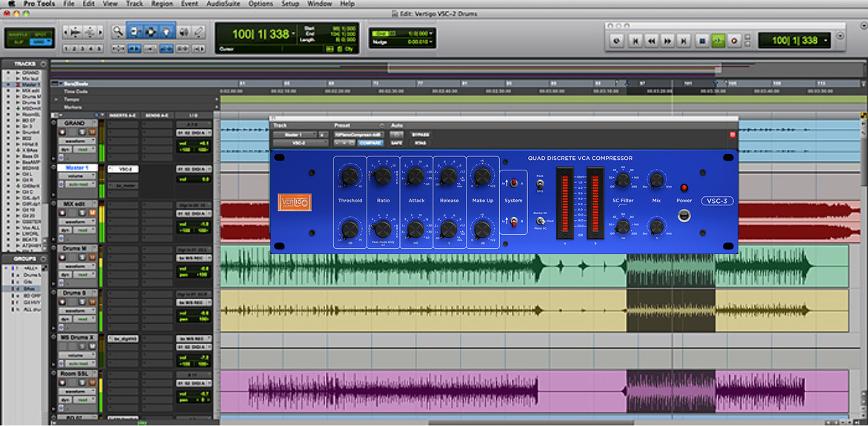Open GRAND track waveform view selector
The image size is (868, 426).
click(x=77, y=141)
